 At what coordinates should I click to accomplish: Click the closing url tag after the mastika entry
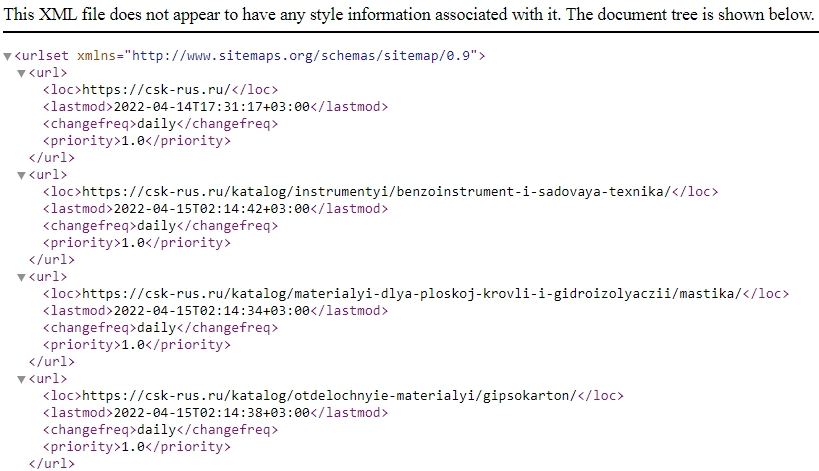click(x=52, y=361)
